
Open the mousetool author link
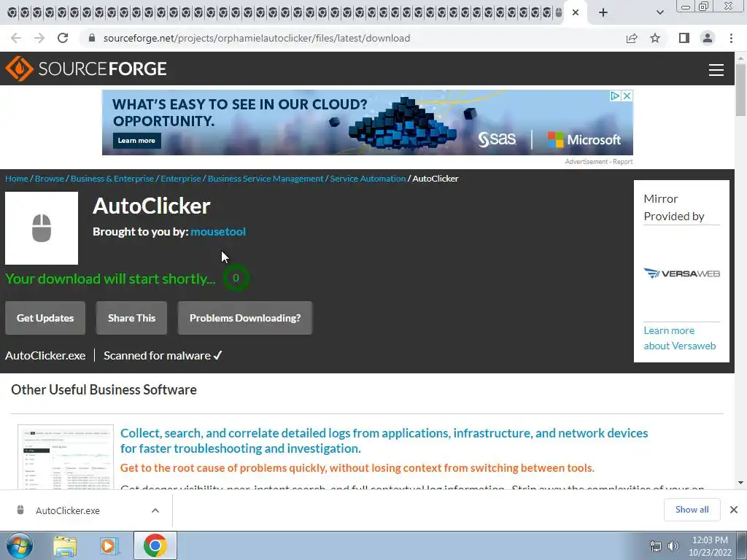218,232
